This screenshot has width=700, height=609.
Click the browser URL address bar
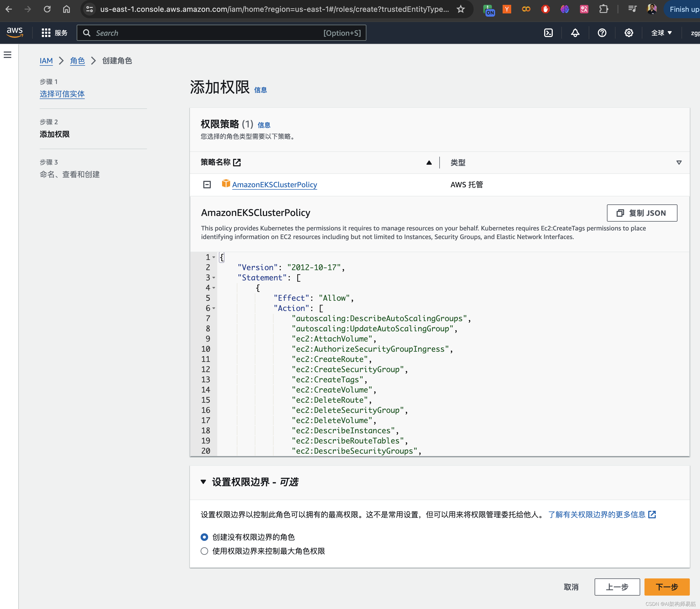(x=275, y=9)
